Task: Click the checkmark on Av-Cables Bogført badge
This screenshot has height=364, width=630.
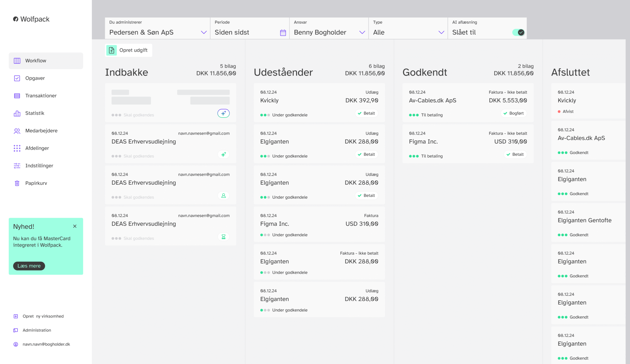Action: 505,113
